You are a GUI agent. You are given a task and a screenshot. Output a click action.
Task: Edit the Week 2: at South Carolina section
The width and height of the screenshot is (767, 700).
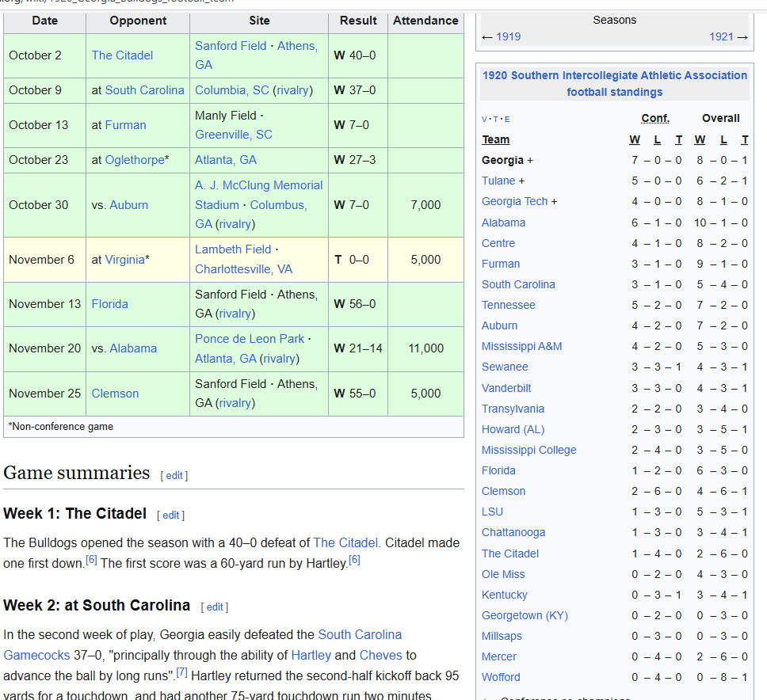pyautogui.click(x=215, y=607)
